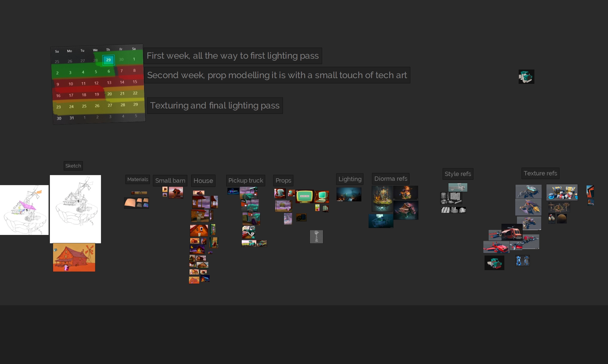Viewport: 608px width, 364px height.
Task: Click the red airplane texture reference image
Action: click(x=496, y=247)
